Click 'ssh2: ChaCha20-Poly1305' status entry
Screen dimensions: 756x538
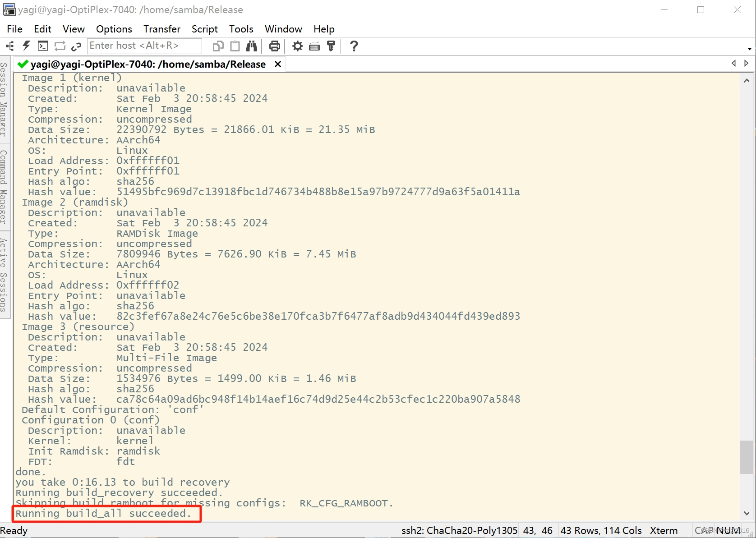click(x=459, y=530)
